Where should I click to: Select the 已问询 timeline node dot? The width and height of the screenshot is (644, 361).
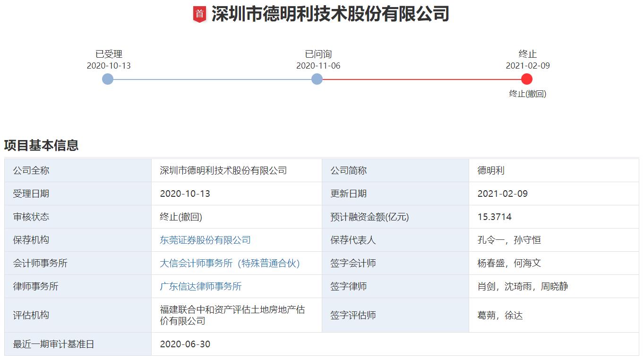point(317,79)
